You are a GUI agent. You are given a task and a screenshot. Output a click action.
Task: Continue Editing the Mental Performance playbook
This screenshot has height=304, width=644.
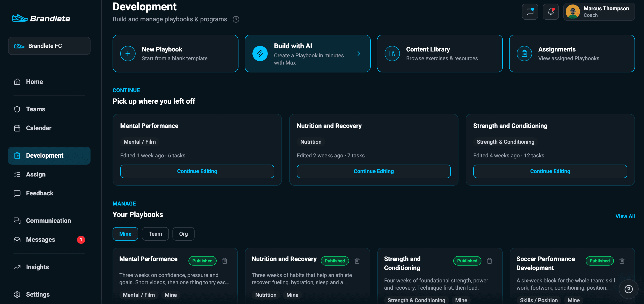(197, 171)
